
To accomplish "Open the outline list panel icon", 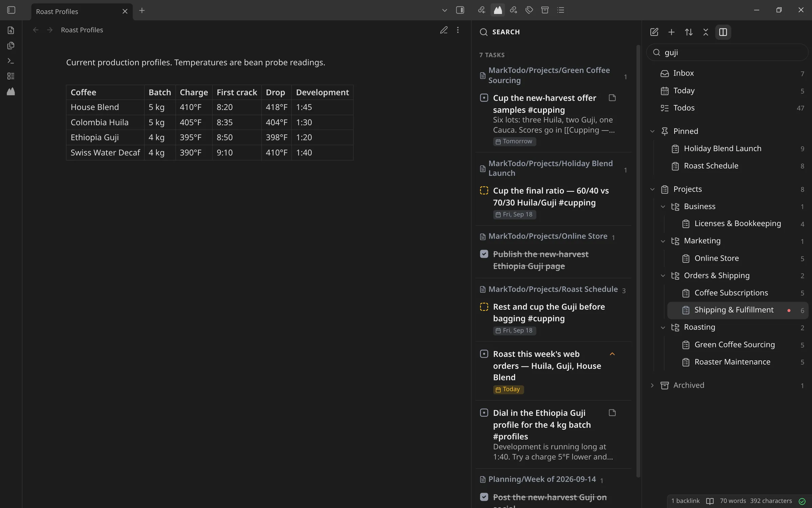I will click(x=561, y=10).
